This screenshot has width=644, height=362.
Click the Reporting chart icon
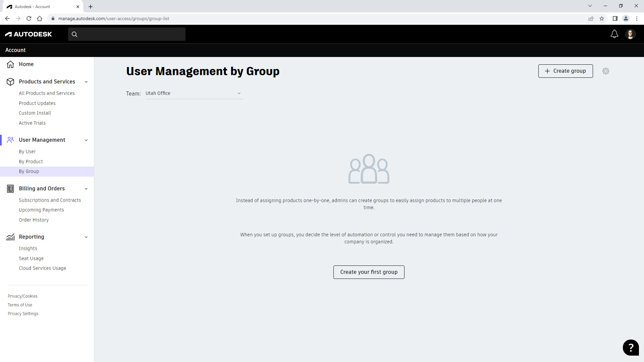[10, 237]
